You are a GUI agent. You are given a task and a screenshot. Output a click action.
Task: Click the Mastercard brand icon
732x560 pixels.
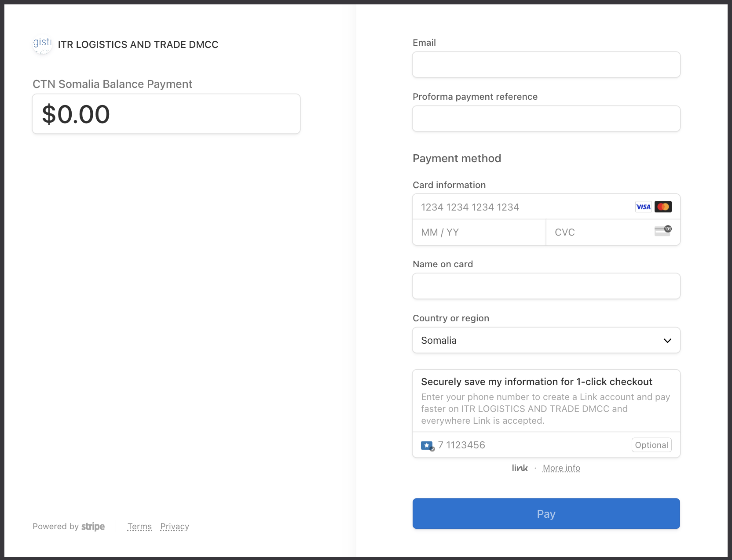click(663, 207)
